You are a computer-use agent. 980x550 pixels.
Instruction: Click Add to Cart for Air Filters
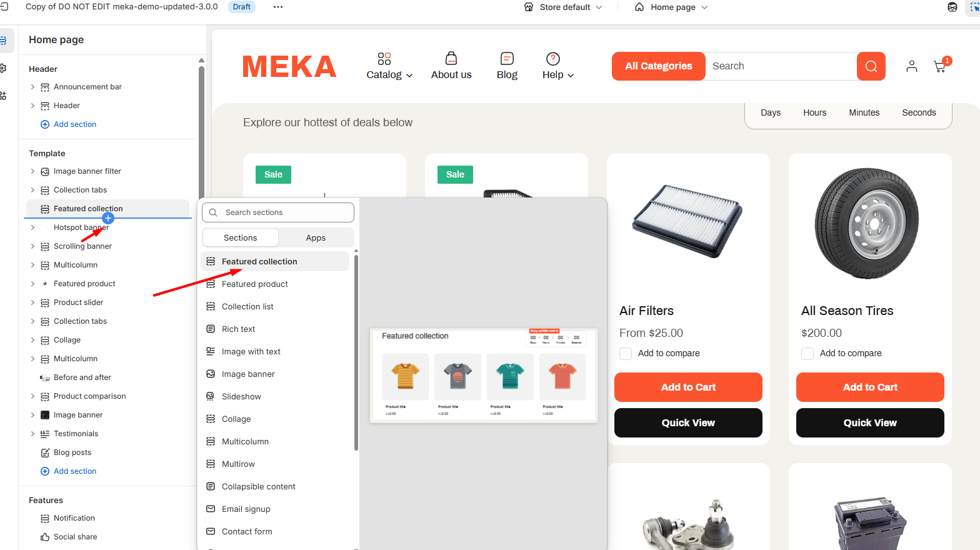pyautogui.click(x=688, y=387)
